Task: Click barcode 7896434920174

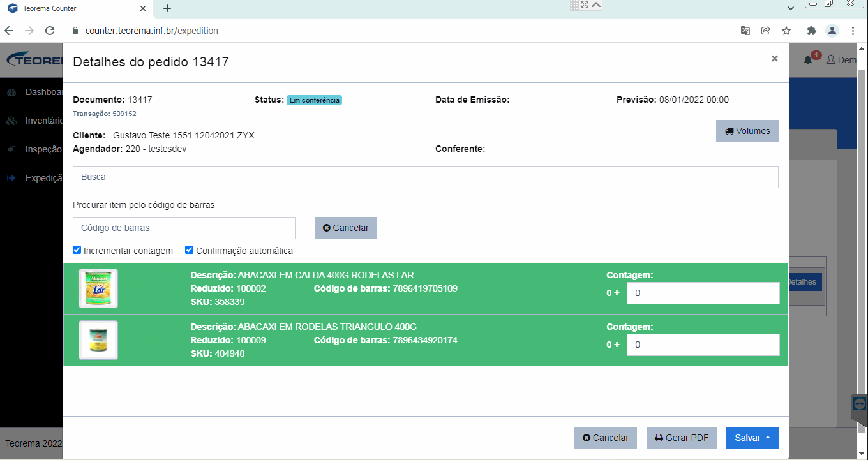Action: 425,340
